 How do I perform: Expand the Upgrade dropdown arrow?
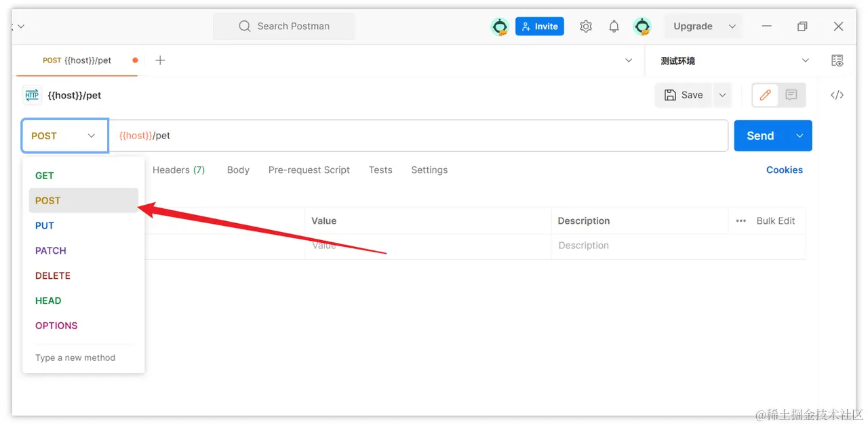tap(732, 26)
